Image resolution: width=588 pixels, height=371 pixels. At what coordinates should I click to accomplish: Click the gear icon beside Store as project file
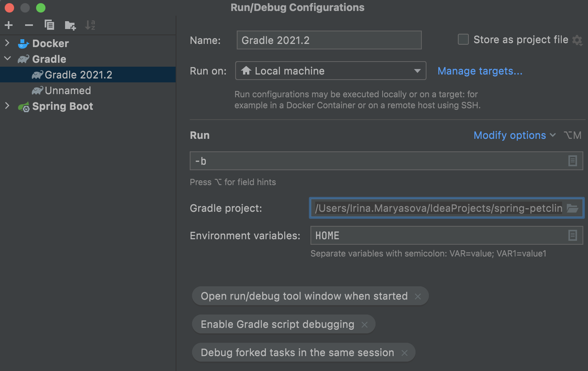click(577, 40)
